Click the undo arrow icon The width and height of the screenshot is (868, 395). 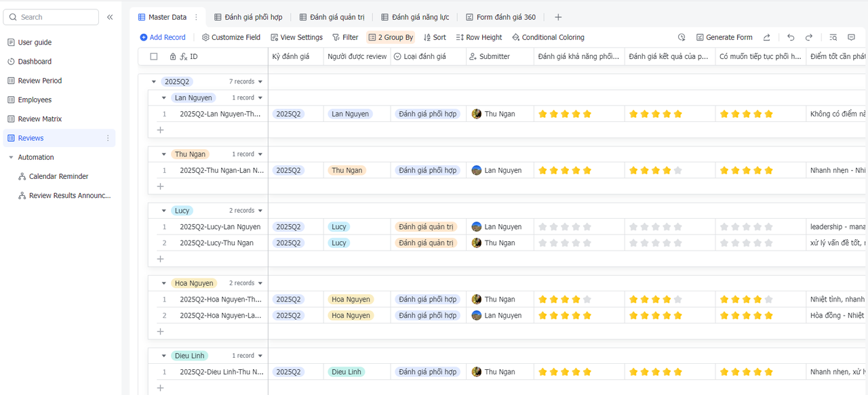pyautogui.click(x=791, y=37)
